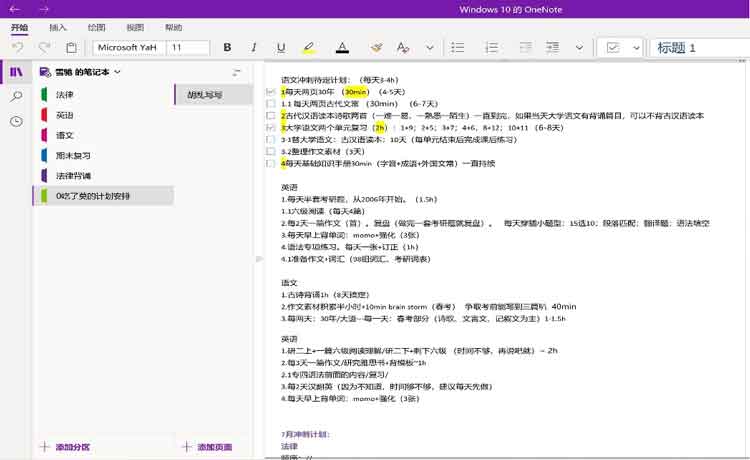This screenshot has width=750, height=460.
Task: Open the tags dropdown arrow
Action: (636, 47)
